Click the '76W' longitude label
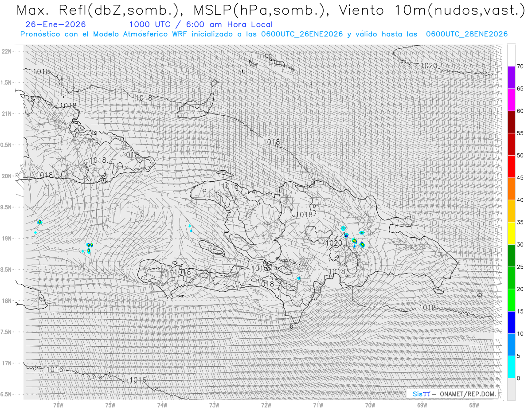532x411 pixels. point(58,405)
